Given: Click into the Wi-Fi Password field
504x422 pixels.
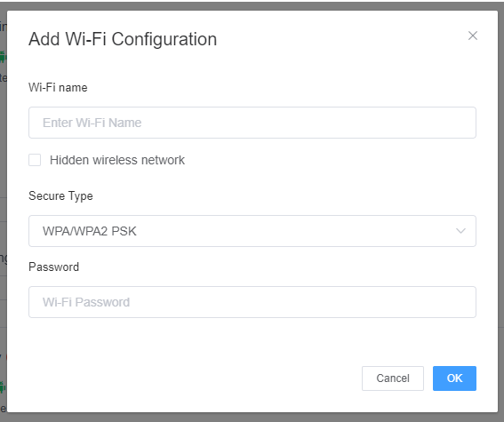Looking at the screenshot, I should (252, 302).
